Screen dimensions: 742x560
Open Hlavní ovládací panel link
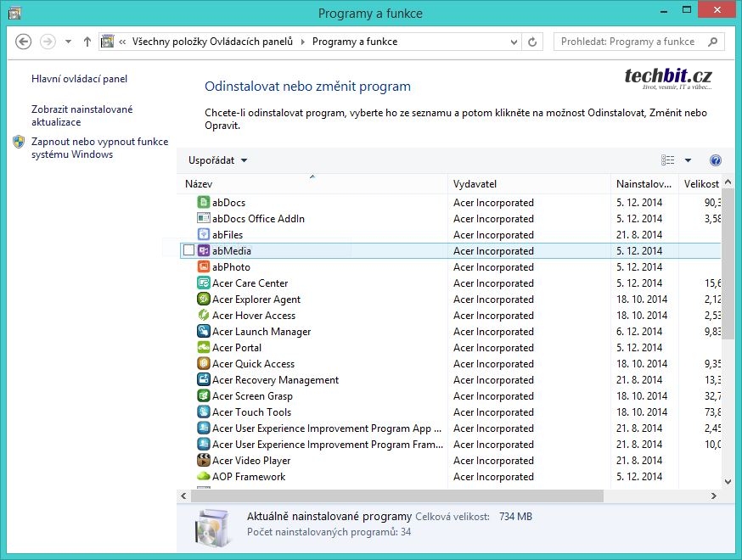pos(79,79)
